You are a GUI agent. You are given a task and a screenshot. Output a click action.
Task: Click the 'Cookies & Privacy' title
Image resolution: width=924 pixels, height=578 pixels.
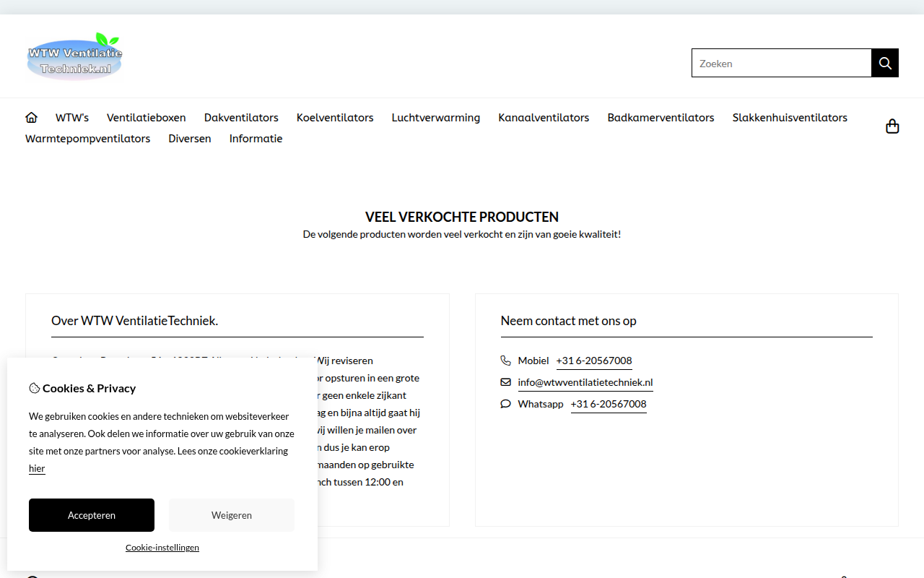89,388
